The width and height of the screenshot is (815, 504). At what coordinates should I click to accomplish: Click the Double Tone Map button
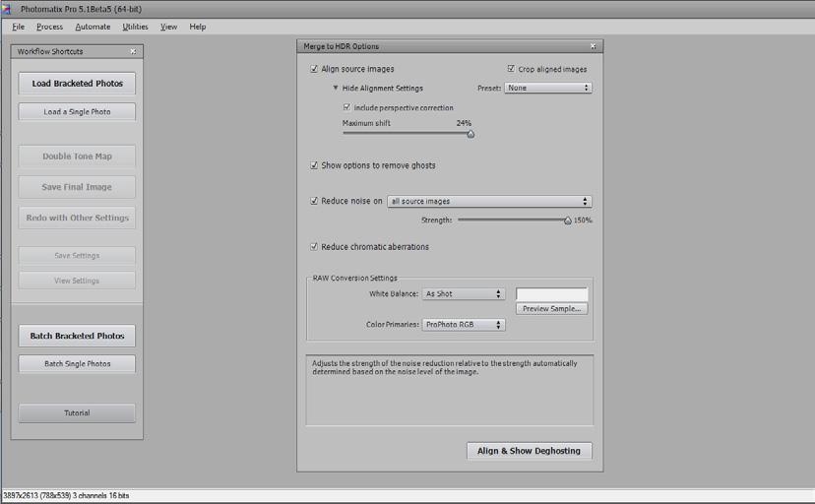pos(77,157)
